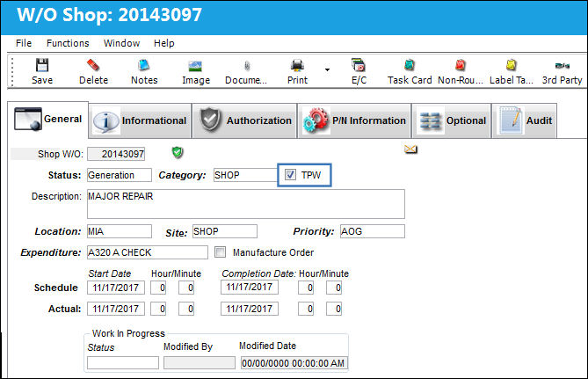This screenshot has width=588, height=379.
Task: Click the Category label link
Action: tap(182, 175)
